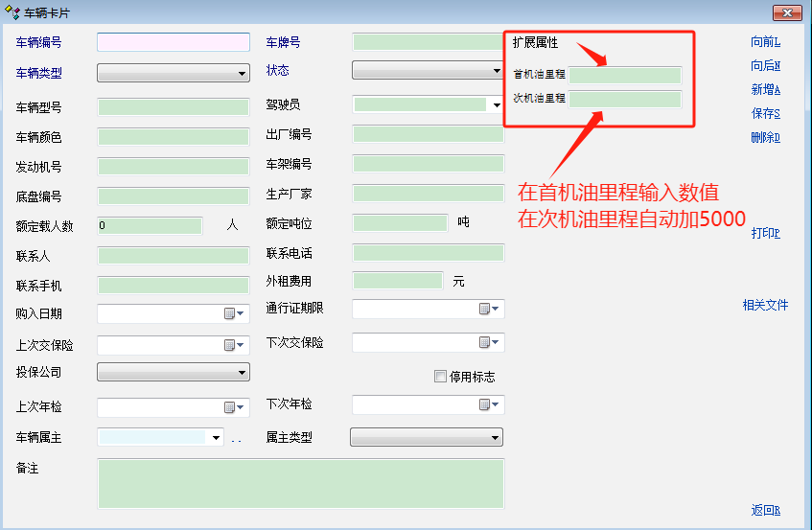Screen dimensions: 812x530
Task: Toggle the 停用标志 checkbox
Action: (441, 377)
